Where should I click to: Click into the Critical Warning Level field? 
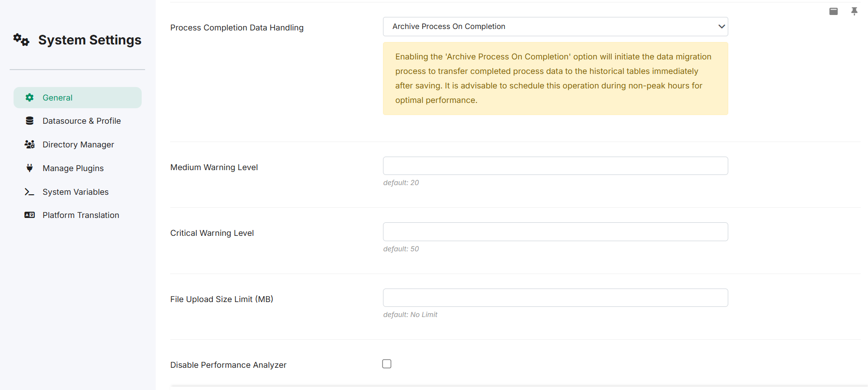(555, 232)
